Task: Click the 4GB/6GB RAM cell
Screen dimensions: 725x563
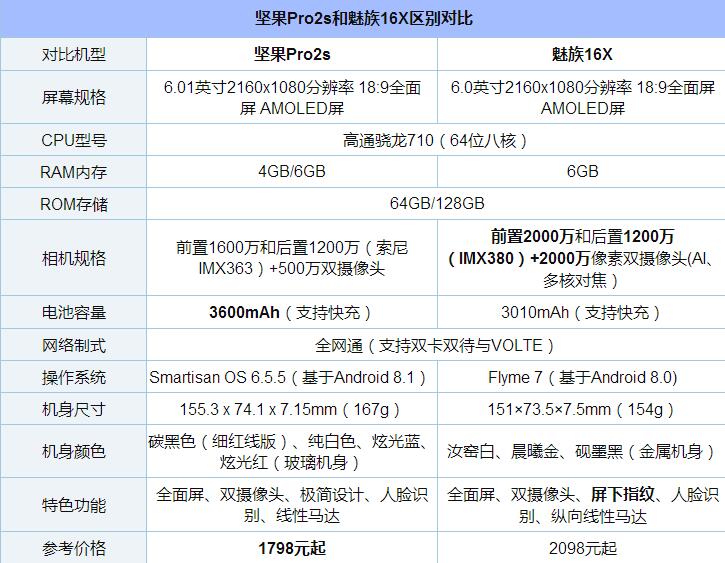Action: [292, 171]
